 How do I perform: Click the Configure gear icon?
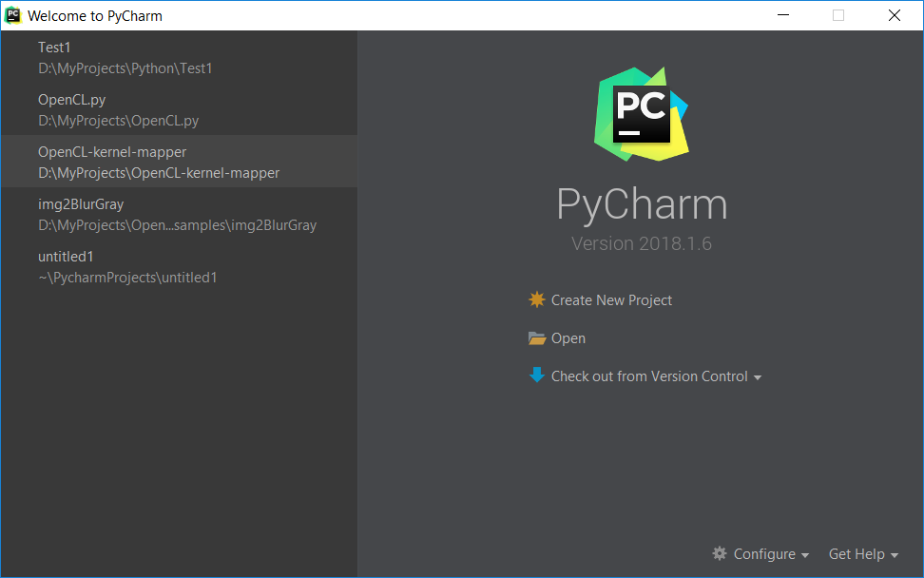[x=720, y=553]
